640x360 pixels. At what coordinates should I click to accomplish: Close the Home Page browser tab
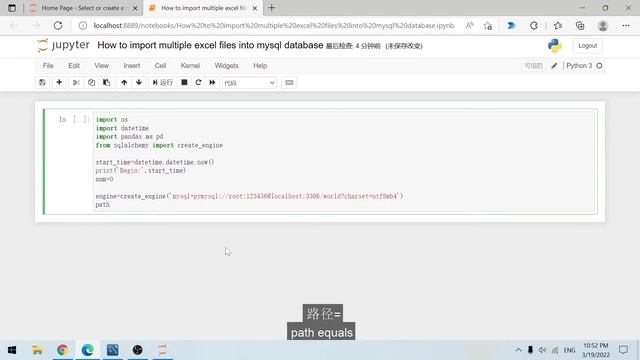point(135,8)
